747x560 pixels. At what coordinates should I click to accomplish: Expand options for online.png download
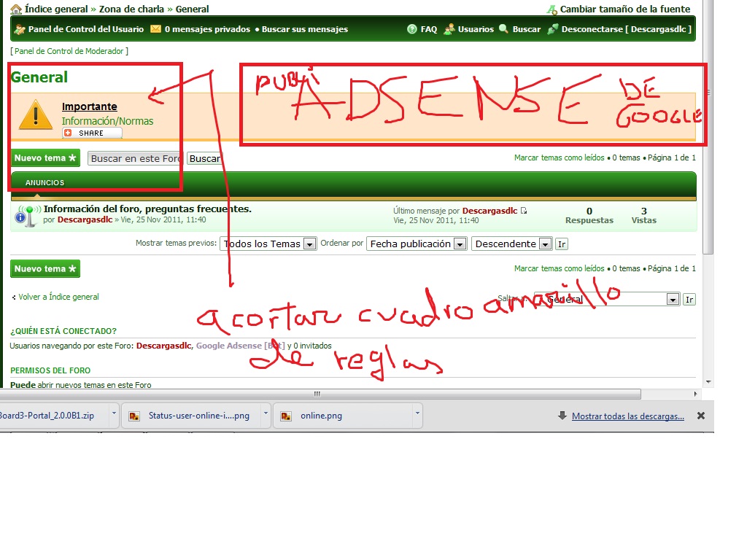[x=417, y=413]
